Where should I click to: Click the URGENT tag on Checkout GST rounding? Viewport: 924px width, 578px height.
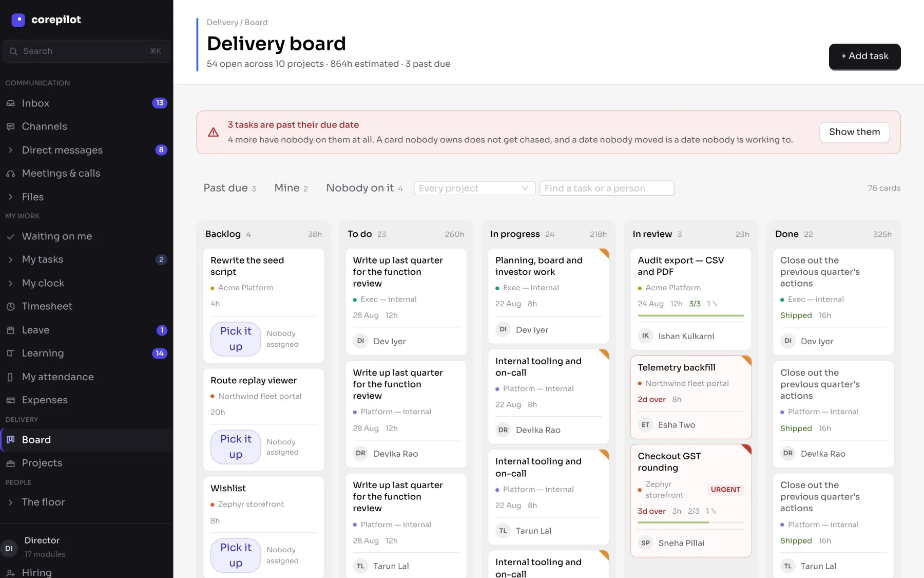click(x=725, y=490)
